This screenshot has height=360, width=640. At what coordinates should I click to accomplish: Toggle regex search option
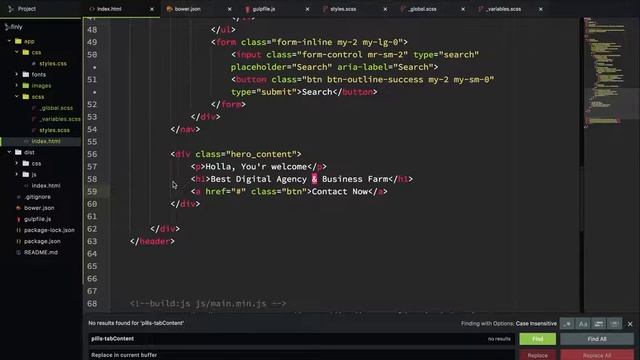click(x=567, y=324)
